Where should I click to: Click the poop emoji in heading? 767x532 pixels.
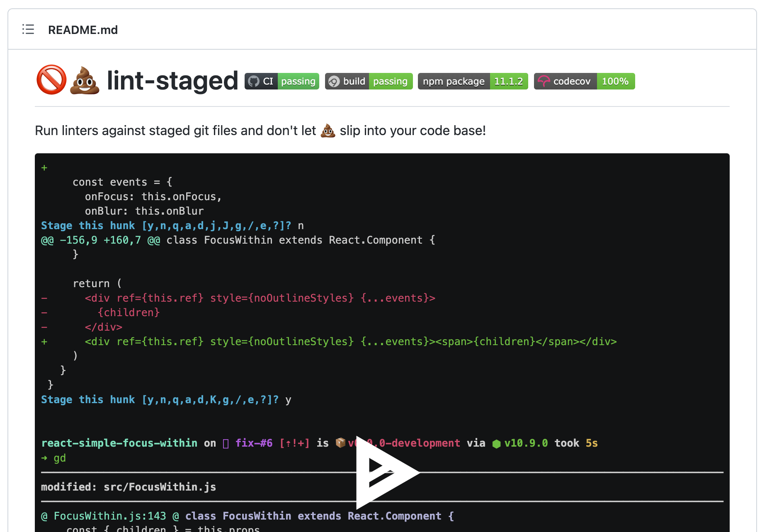coord(85,80)
